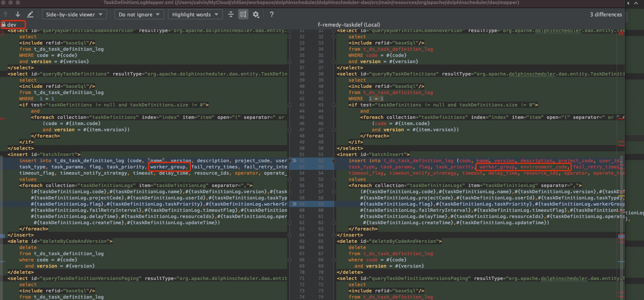Image resolution: width=644 pixels, height=300 pixels.
Task: Collapse the line 43 fold in f-remedy-taskdef pane
Action: coord(334,105)
